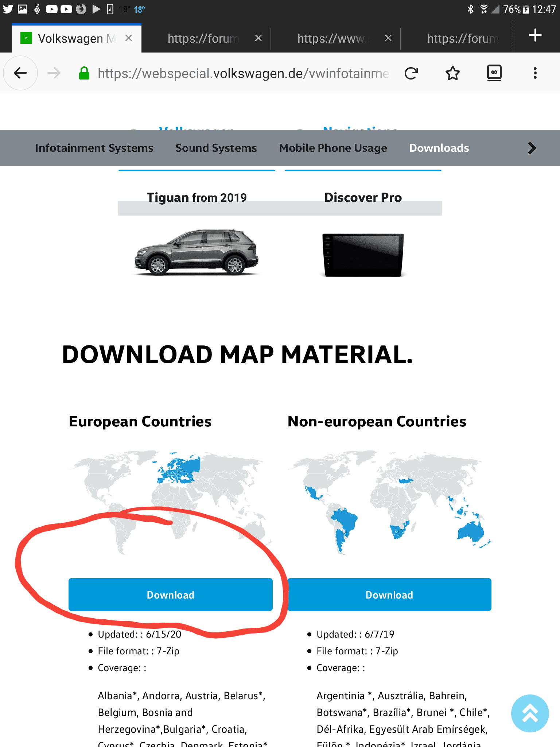The height and width of the screenshot is (747, 560).
Task: Download the European Countries map
Action: coord(171,595)
